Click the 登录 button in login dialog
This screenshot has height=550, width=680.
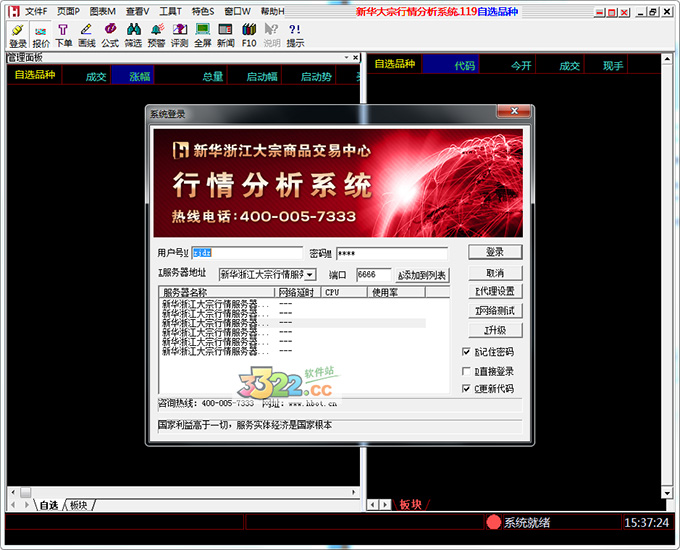coord(495,252)
